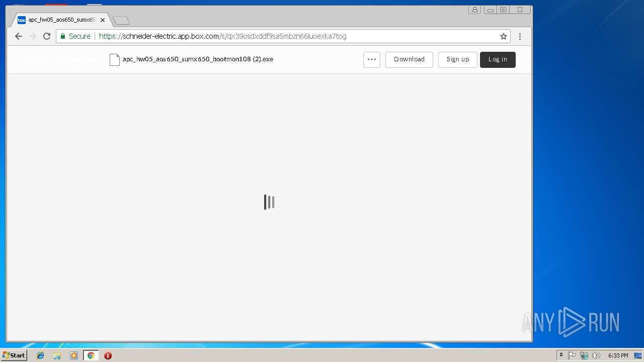
Task: Minimize the Chrome window
Action: pos(490,10)
